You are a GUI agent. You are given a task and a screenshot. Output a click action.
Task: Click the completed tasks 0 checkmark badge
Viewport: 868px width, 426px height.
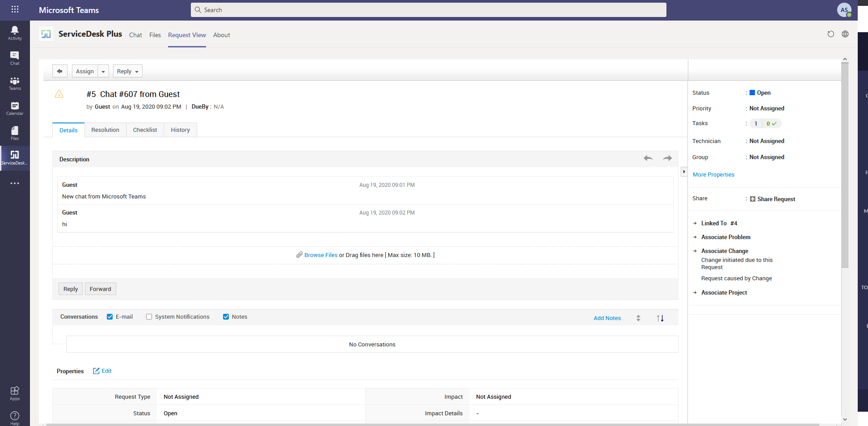click(x=771, y=124)
